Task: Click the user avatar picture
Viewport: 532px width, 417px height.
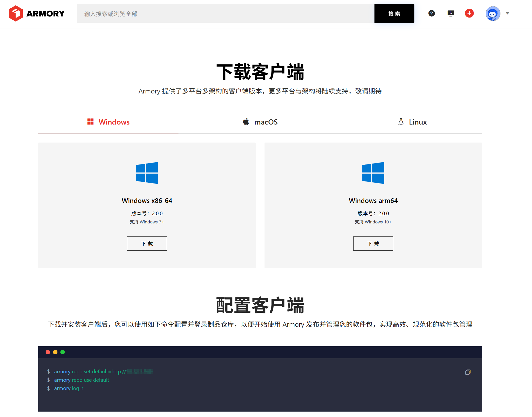Action: [493, 14]
